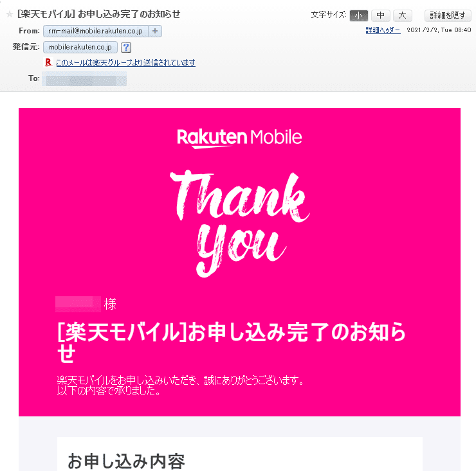Click the お申し込み内容 section heading
Viewport: 476px width, 471px height.
point(126,461)
